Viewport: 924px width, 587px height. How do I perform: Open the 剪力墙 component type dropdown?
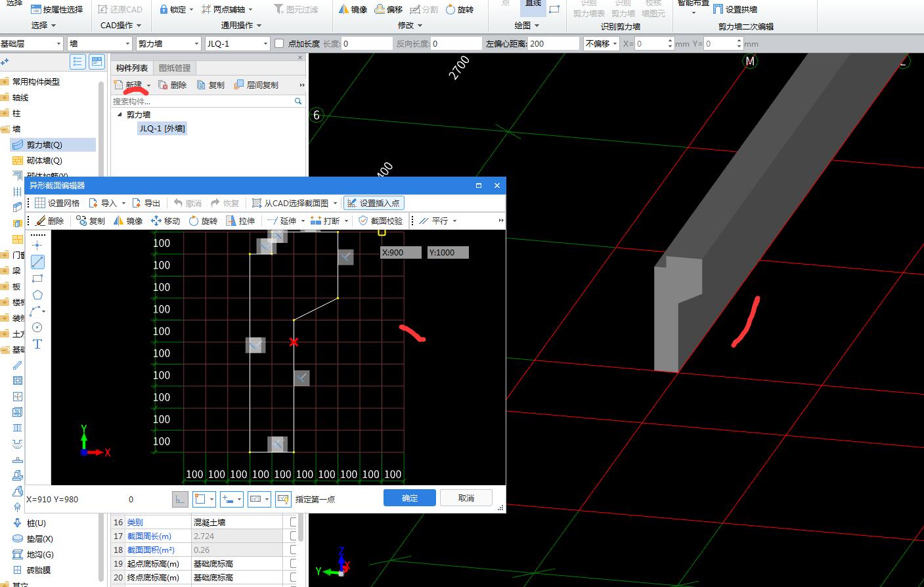196,43
